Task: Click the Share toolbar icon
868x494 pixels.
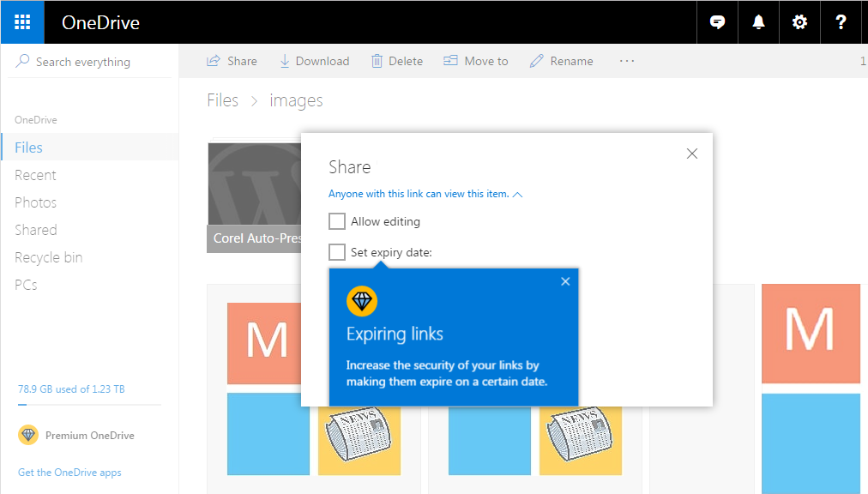Action: (213, 61)
